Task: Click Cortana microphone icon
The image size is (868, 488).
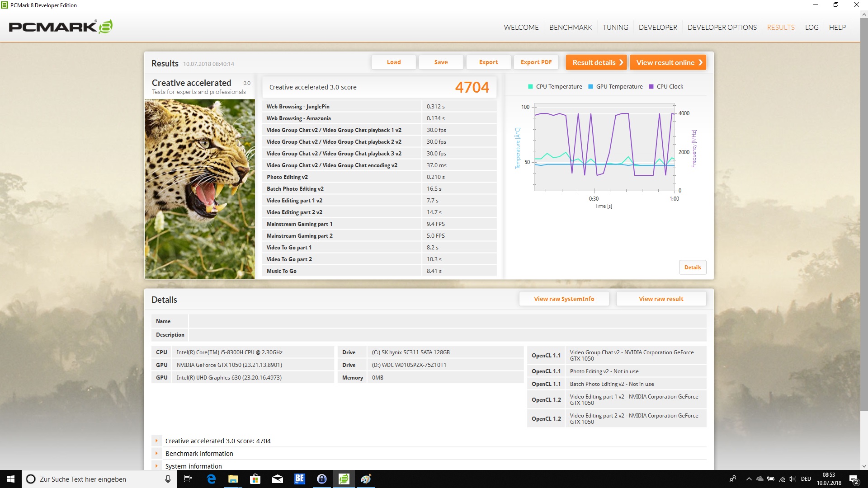Action: [x=168, y=479]
